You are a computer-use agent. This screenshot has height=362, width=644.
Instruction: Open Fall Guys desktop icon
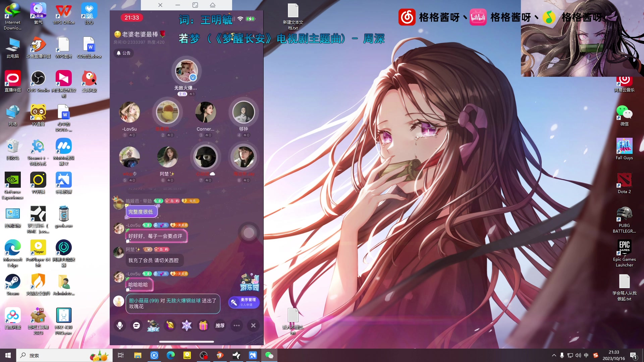click(624, 149)
